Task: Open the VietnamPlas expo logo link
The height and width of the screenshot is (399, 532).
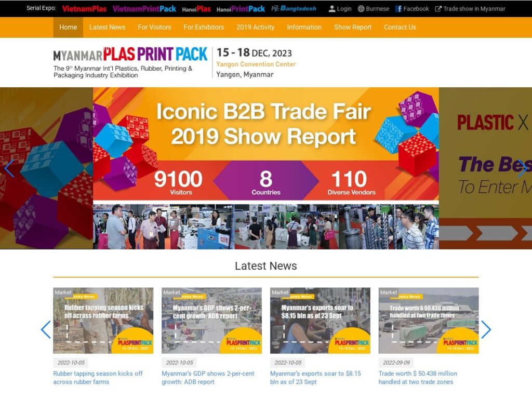Action: pos(84,9)
